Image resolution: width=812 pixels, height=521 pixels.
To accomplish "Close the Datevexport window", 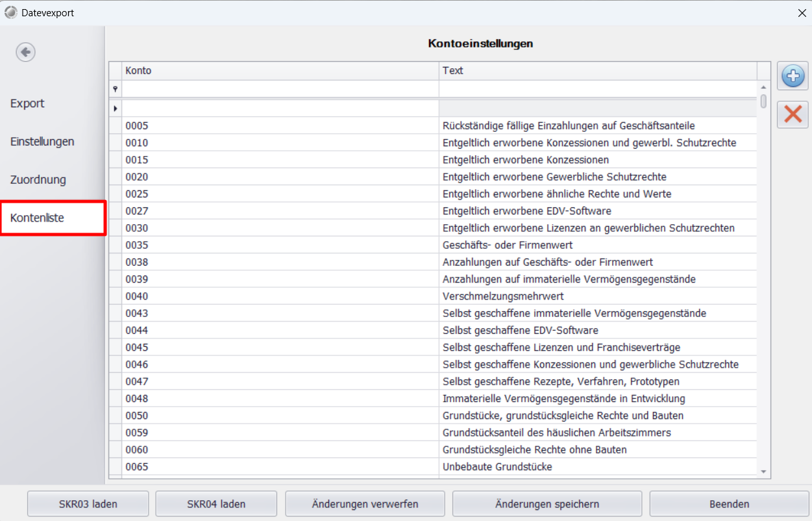I will coord(802,12).
